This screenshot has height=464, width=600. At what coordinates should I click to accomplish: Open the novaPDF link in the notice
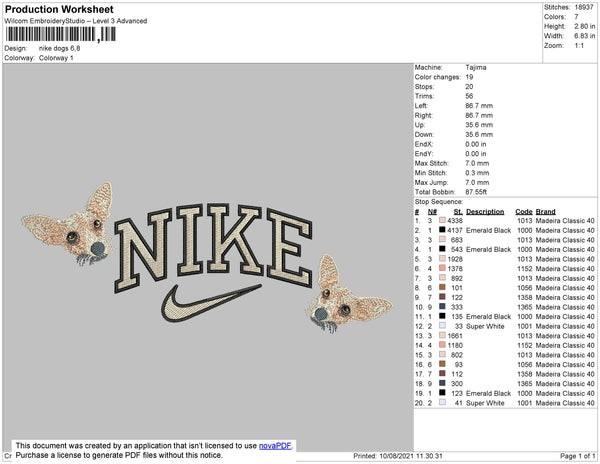(x=275, y=446)
